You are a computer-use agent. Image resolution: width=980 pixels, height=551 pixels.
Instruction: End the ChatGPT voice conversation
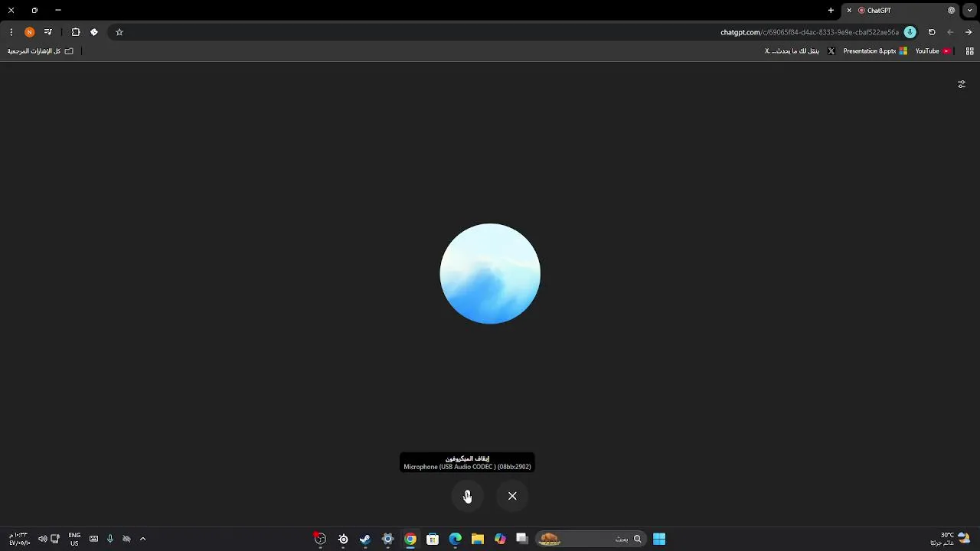point(512,496)
